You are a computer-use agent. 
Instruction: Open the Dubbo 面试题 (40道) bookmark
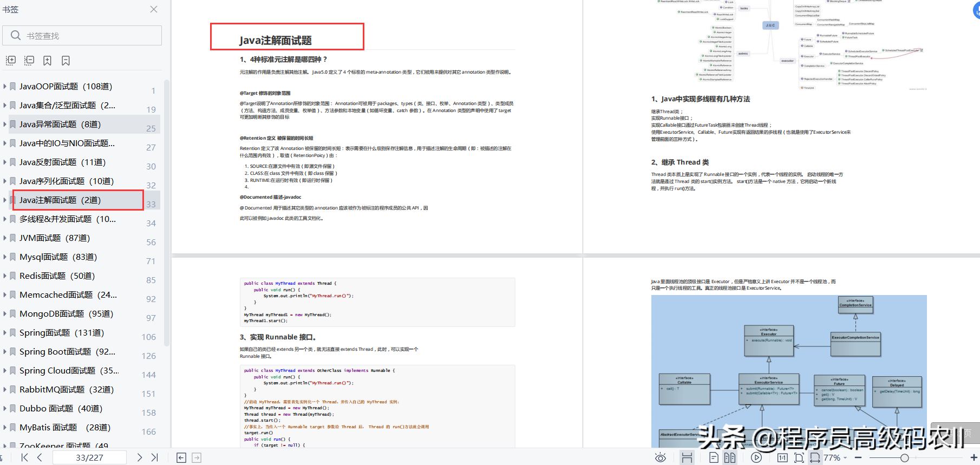click(x=61, y=408)
